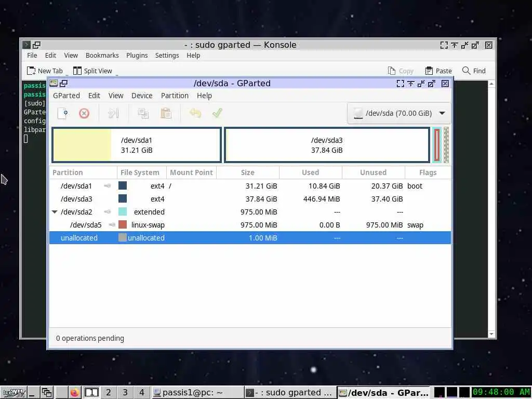Click Konsole scrollbar down arrow

pyautogui.click(x=491, y=334)
